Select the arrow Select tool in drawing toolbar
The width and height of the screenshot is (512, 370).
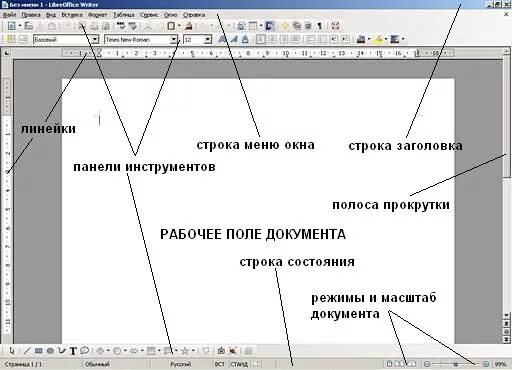click(12, 351)
